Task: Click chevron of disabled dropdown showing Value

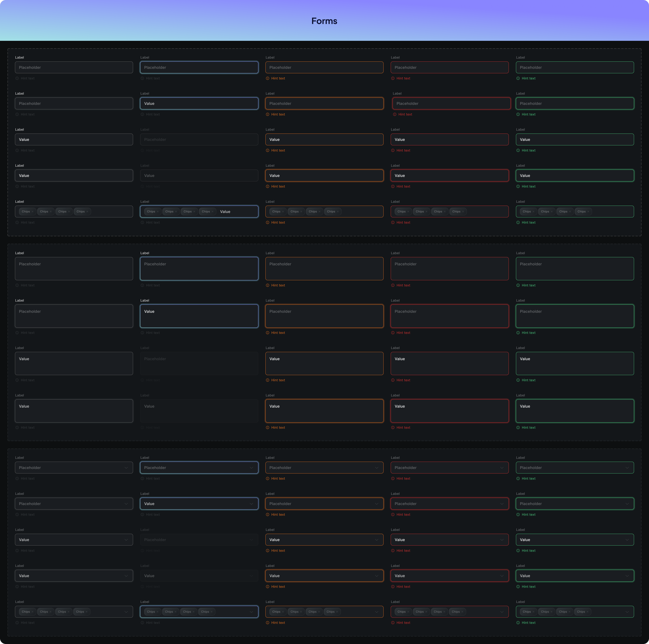Action: click(251, 576)
